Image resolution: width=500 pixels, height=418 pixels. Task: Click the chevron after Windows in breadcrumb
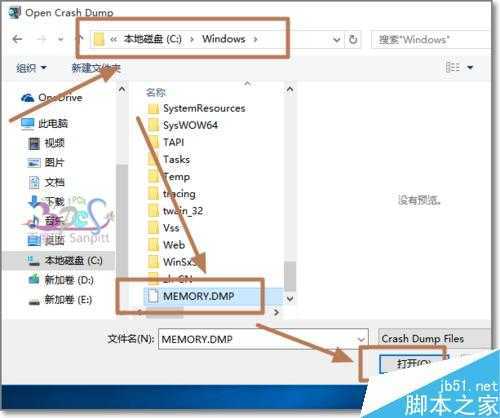tap(256, 39)
